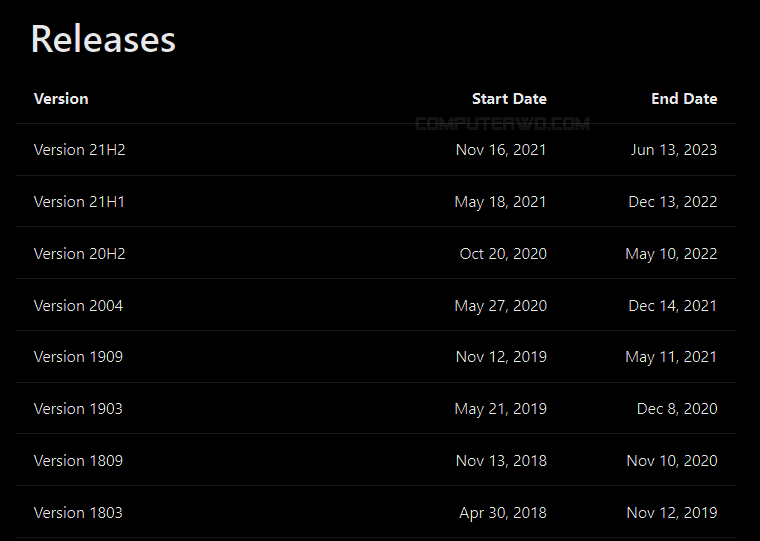760x541 pixels.
Task: Click the End Date column header
Action: (x=684, y=99)
